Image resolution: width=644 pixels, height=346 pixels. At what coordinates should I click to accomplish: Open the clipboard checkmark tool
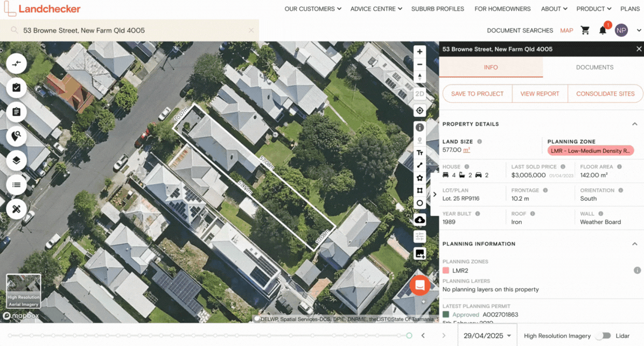[17, 88]
